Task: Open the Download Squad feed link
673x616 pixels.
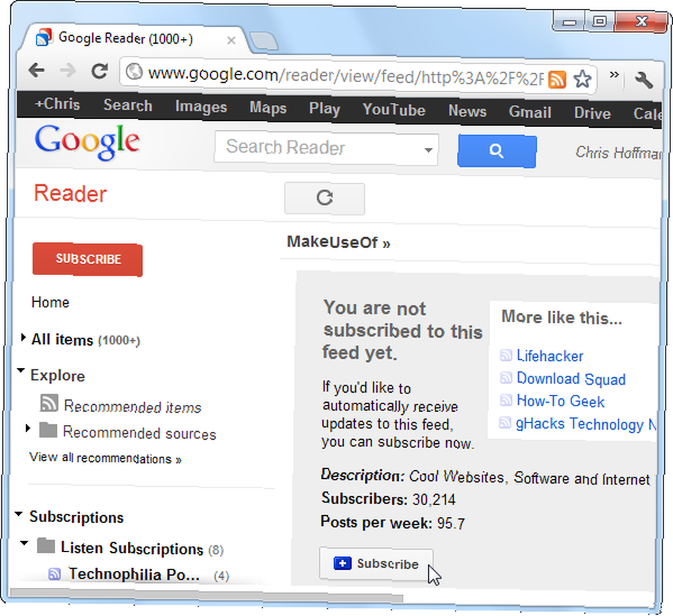Action: [571, 379]
